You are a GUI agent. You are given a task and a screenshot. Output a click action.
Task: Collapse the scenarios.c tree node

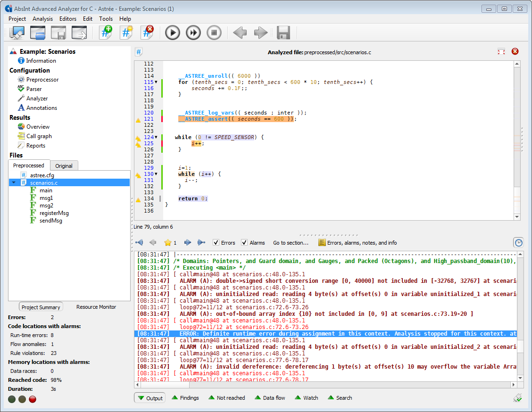14,183
